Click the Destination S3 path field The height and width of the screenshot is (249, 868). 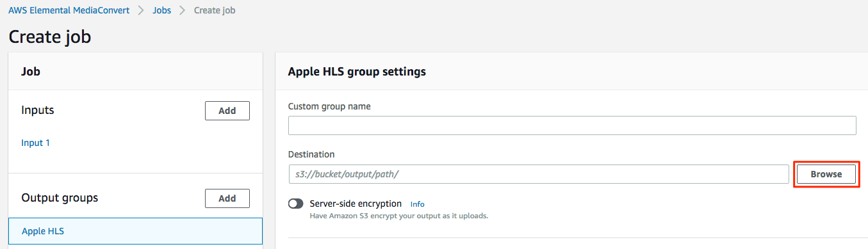539,174
